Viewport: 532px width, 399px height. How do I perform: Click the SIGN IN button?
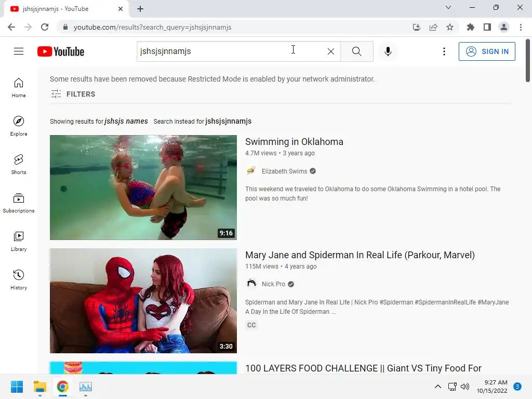(x=487, y=51)
